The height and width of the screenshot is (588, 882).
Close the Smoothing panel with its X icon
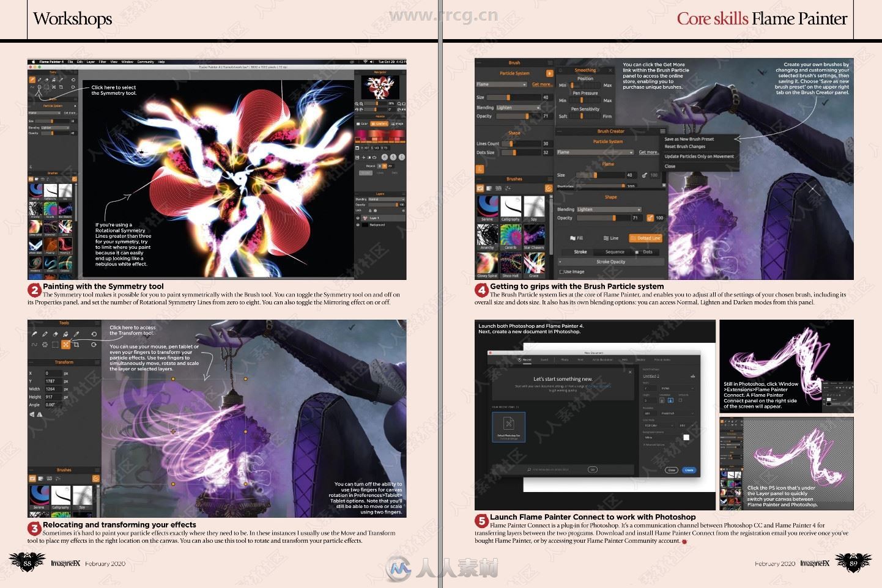pyautogui.click(x=610, y=70)
